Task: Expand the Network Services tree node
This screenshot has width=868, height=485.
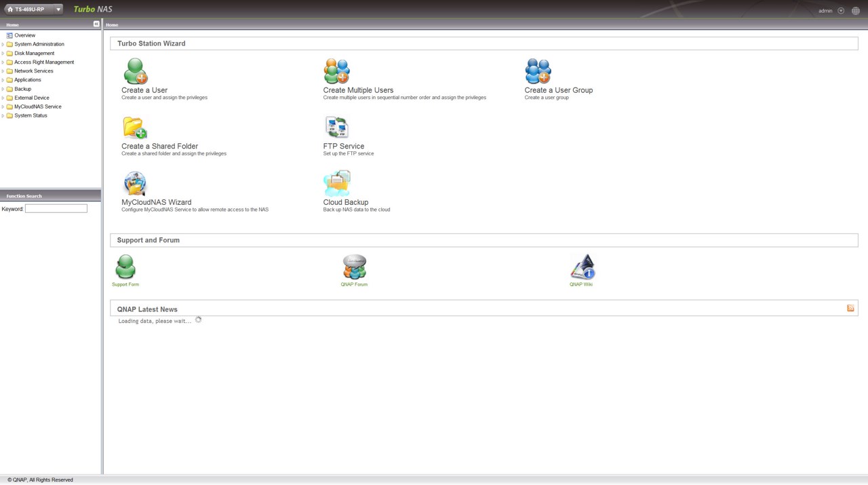Action: click(x=3, y=71)
